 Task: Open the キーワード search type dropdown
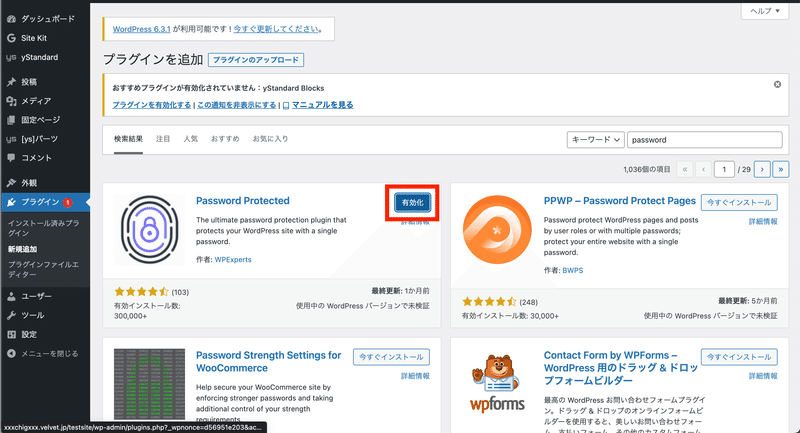click(x=595, y=140)
